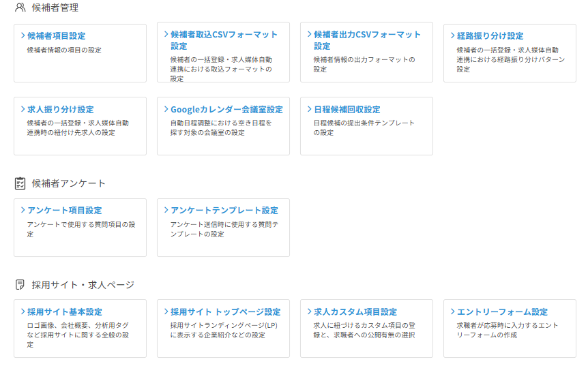Screen dimensions: 588x366
Task: Click chevron beside 経路振り分け設定
Action: click(452, 35)
